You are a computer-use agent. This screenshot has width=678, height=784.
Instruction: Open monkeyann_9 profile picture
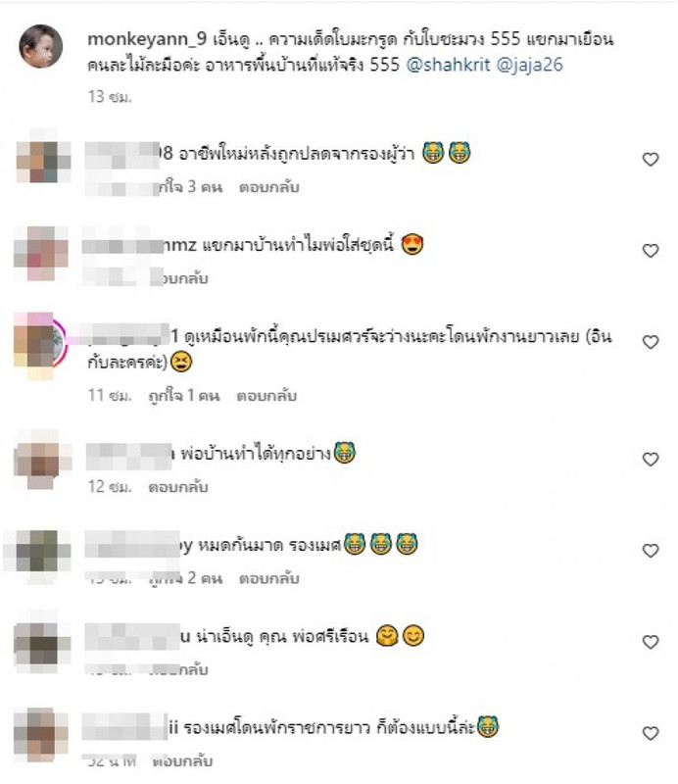(x=40, y=46)
